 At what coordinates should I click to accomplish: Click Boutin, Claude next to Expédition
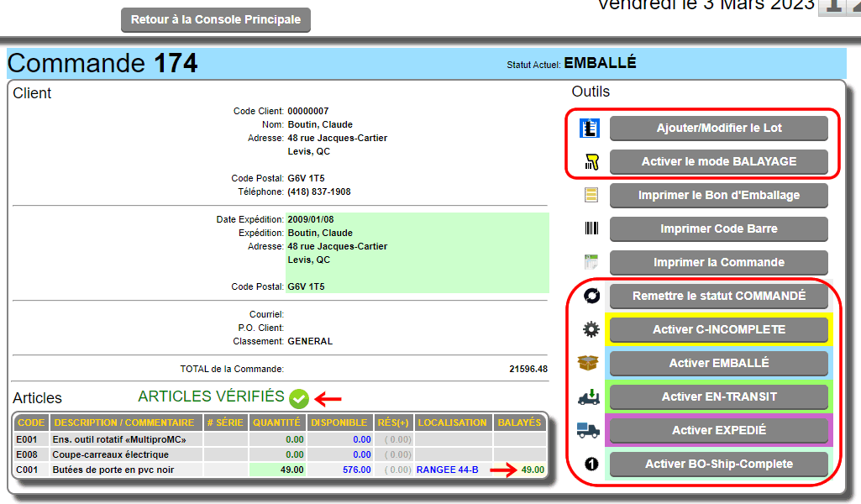click(320, 234)
